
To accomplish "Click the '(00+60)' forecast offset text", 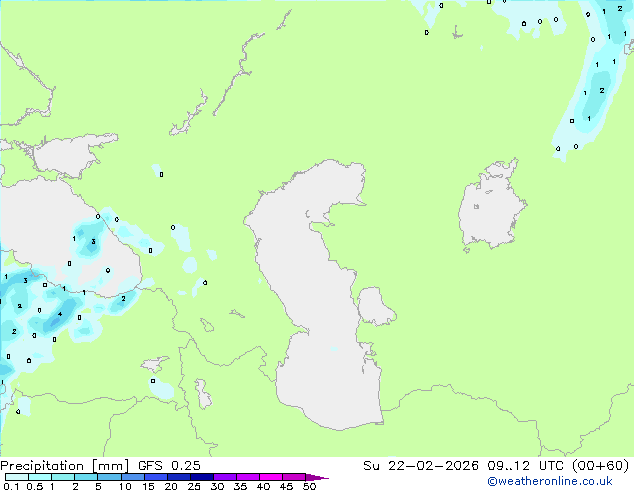I will (x=601, y=466).
